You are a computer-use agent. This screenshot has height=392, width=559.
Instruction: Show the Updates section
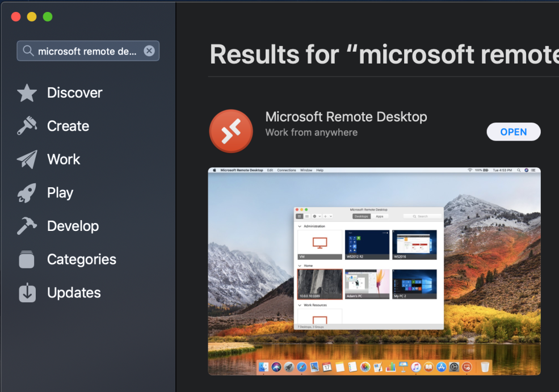[59, 293]
